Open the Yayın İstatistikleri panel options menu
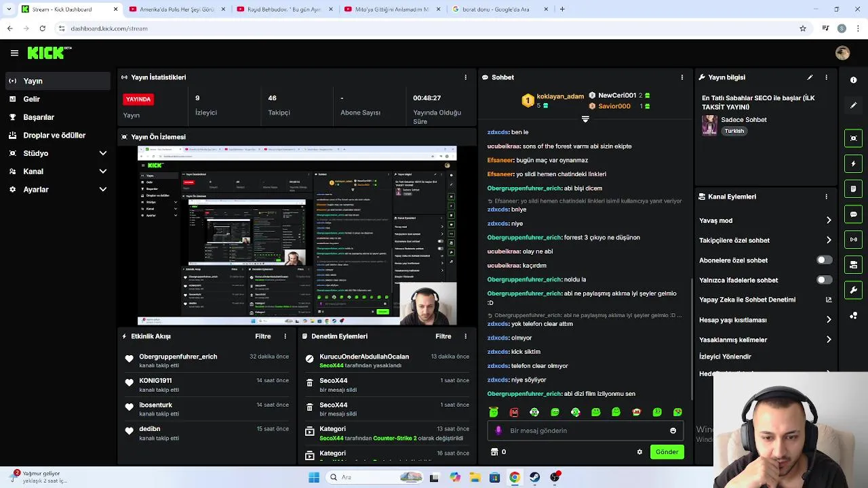The image size is (868, 488). (465, 77)
